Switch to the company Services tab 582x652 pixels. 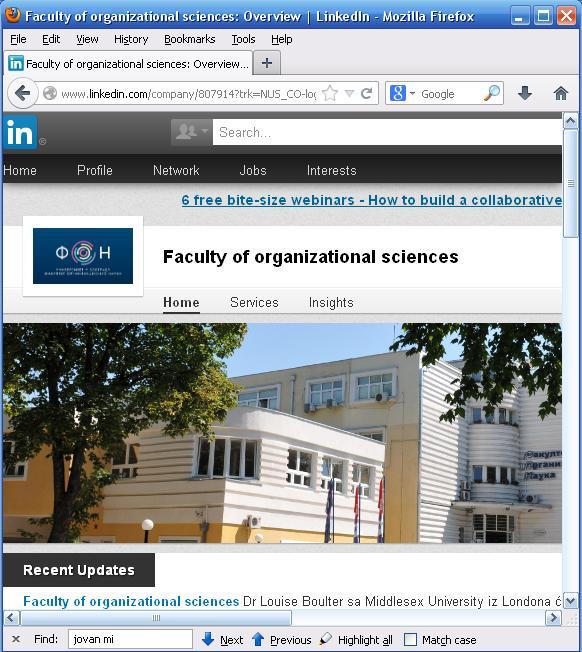pyautogui.click(x=254, y=302)
